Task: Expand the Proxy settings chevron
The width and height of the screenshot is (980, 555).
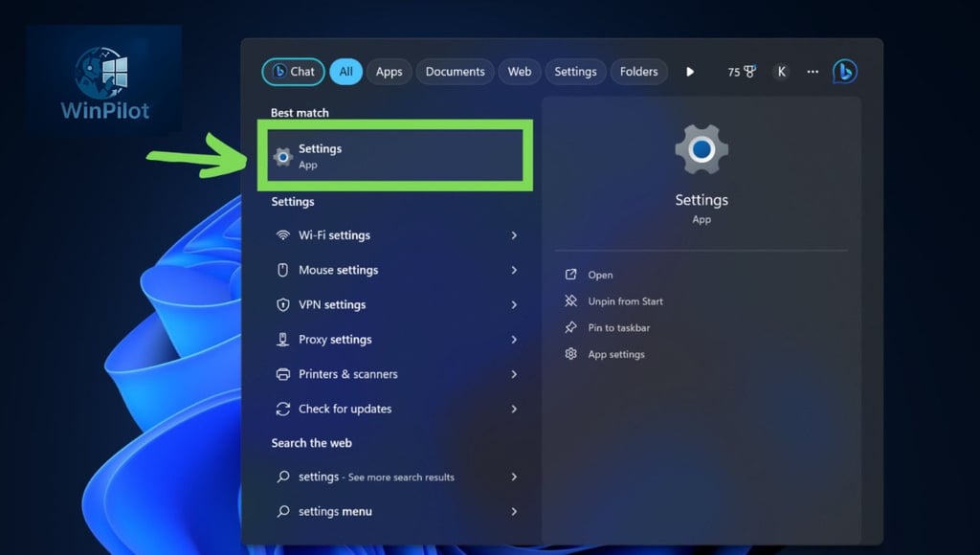Action: (x=514, y=340)
